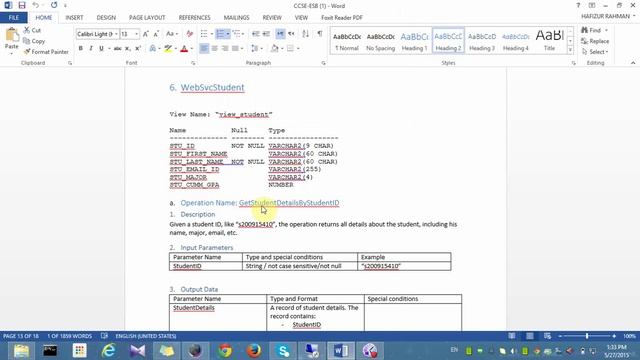Click the zoom slider handle

(x=587, y=336)
